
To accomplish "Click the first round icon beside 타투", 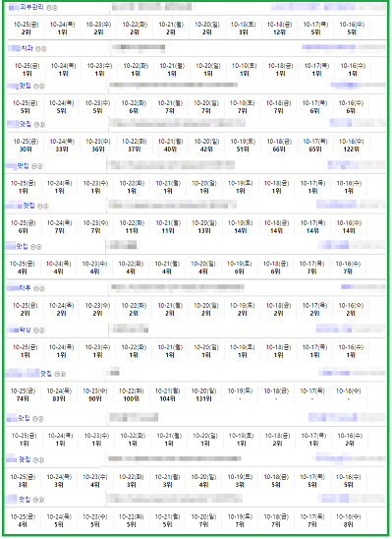I will [35, 288].
